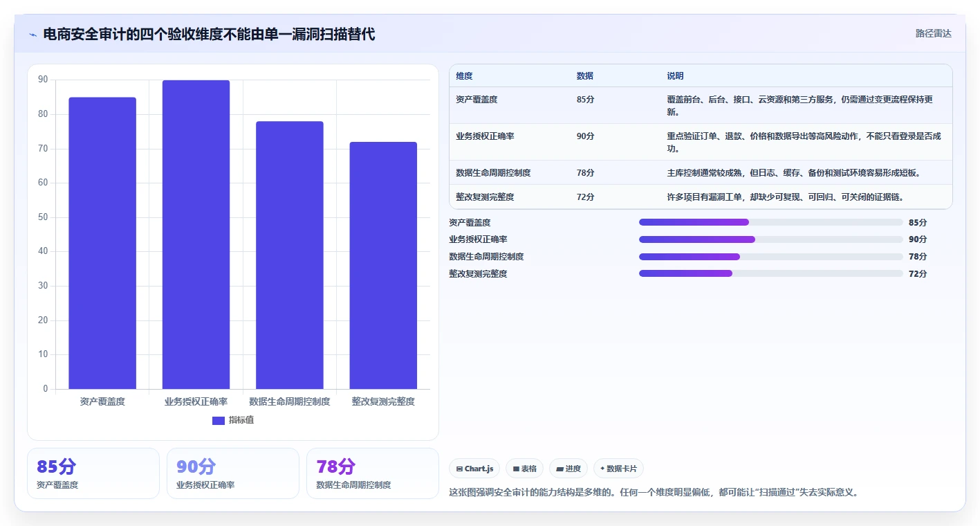Click y-axis tick label 50

pyautogui.click(x=43, y=217)
